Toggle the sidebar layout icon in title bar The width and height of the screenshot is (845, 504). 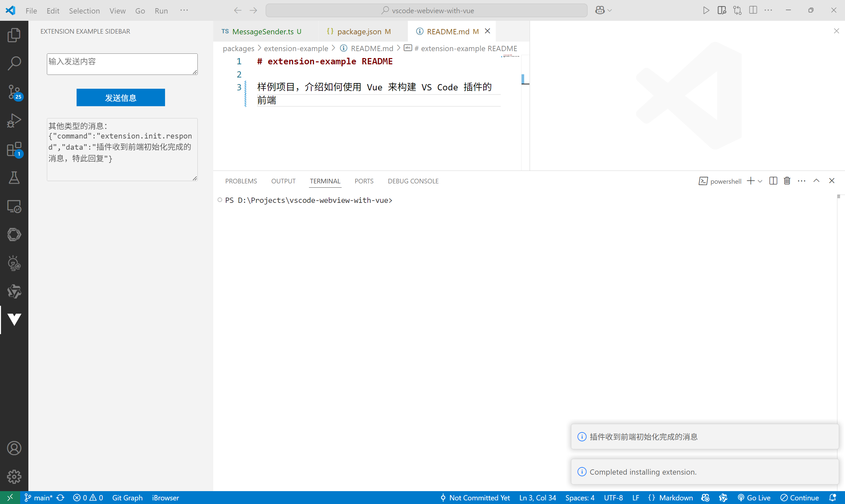coord(753,10)
